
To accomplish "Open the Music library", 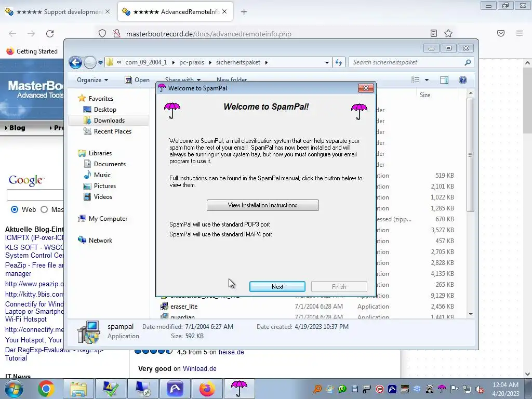I will (102, 175).
